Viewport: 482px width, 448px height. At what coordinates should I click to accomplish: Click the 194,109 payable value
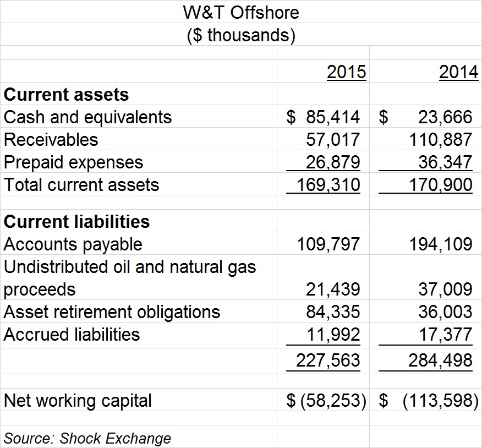[441, 244]
